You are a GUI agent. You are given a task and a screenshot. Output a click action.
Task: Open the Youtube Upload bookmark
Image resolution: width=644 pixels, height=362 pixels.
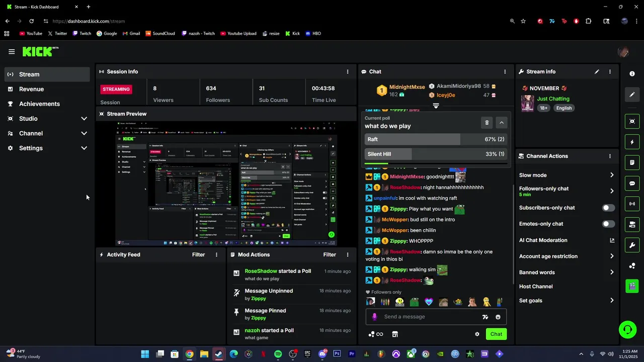[x=238, y=33]
